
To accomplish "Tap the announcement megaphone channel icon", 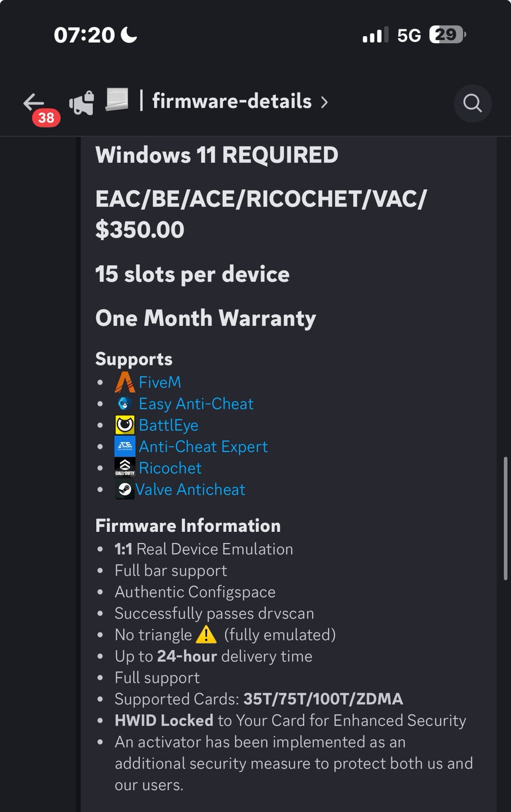I will coord(81,102).
